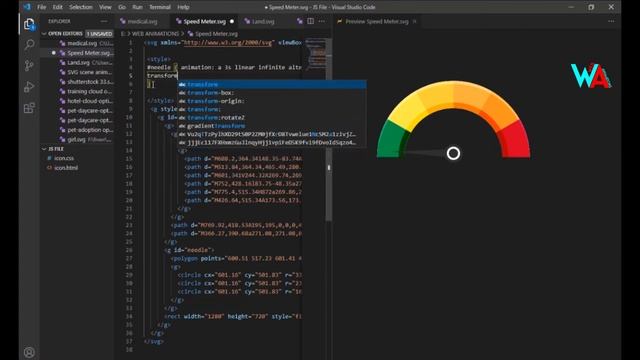Open the Explorer view in activity bar

pos(29,24)
